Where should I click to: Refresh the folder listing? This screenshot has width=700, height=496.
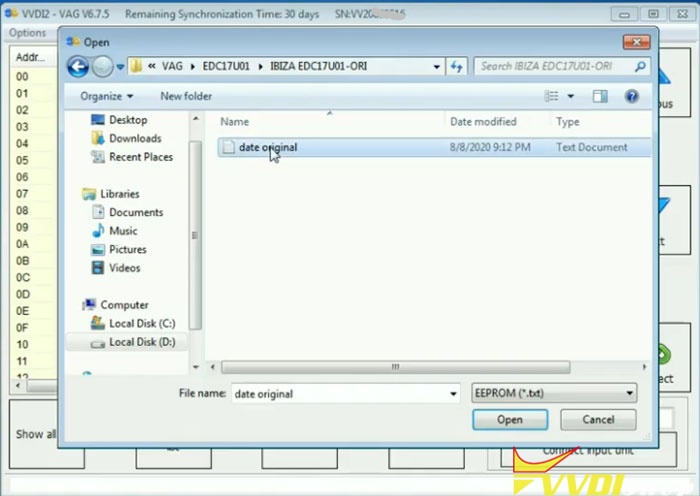point(456,67)
